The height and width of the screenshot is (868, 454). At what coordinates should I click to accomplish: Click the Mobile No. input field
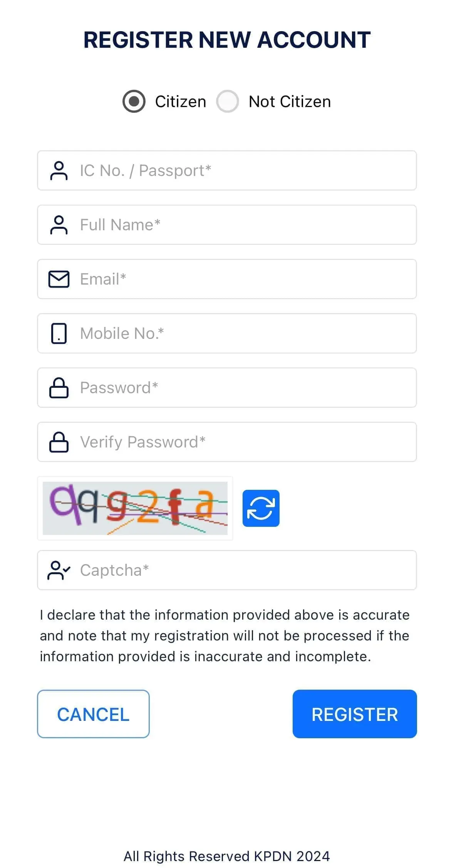(x=227, y=333)
